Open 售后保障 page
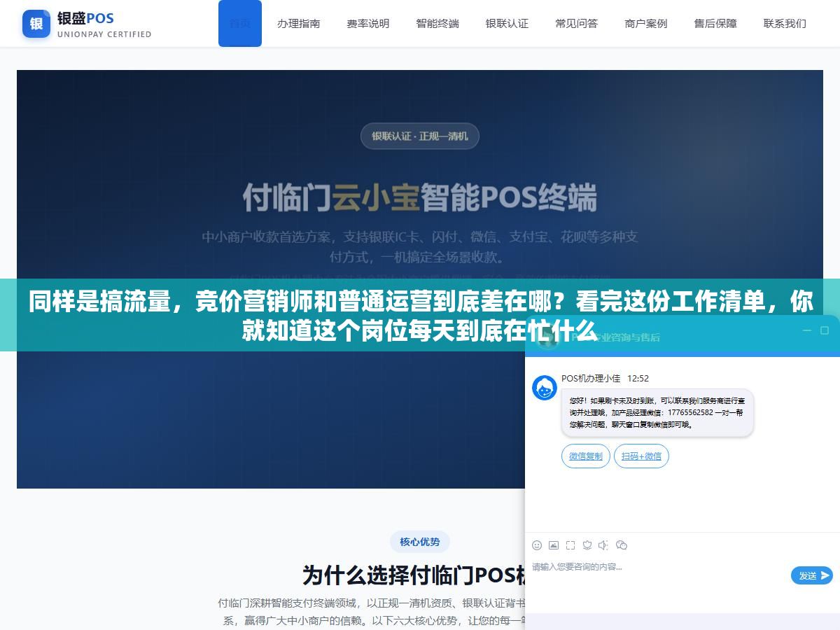 pyautogui.click(x=715, y=23)
